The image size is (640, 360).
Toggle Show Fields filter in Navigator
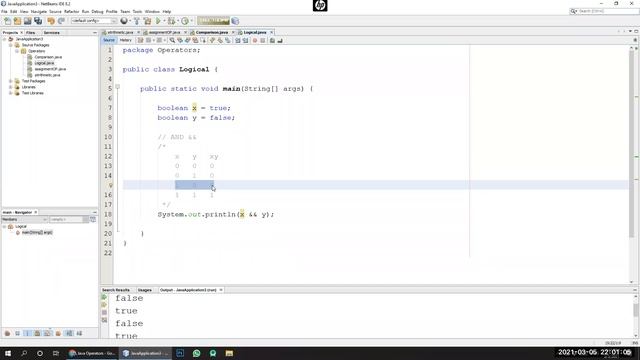click(x=18, y=333)
